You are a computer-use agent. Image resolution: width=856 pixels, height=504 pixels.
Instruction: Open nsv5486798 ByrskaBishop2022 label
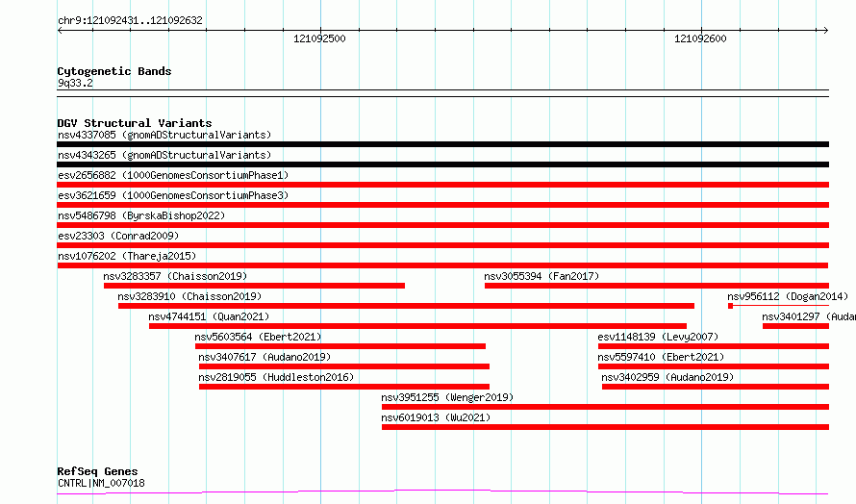141,215
